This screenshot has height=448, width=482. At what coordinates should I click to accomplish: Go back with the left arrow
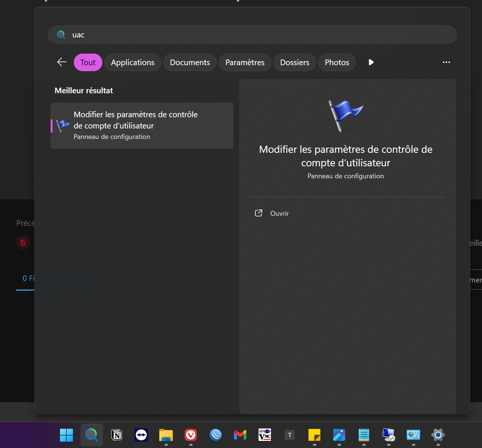[x=62, y=62]
